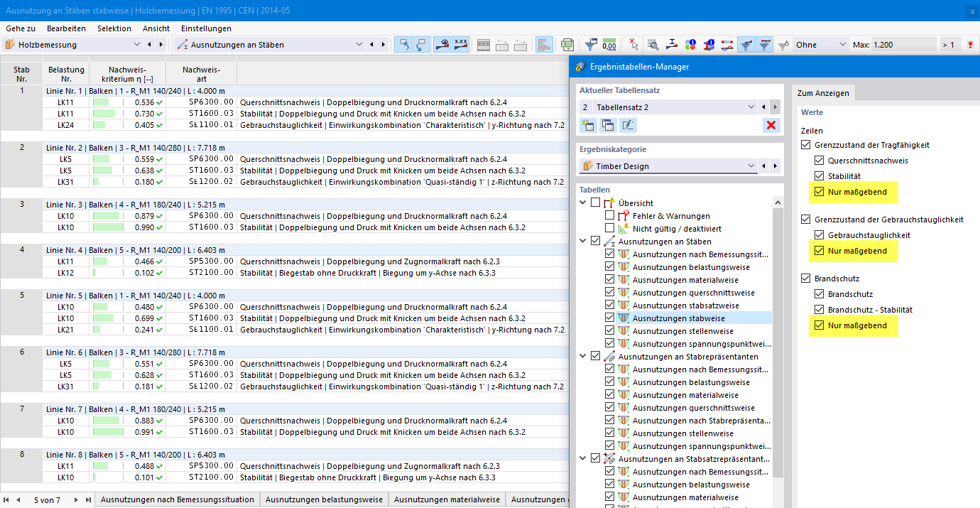Collapse Ausnutzungen an Stabrepräsentanten tree node
980x508 pixels.
coord(584,357)
